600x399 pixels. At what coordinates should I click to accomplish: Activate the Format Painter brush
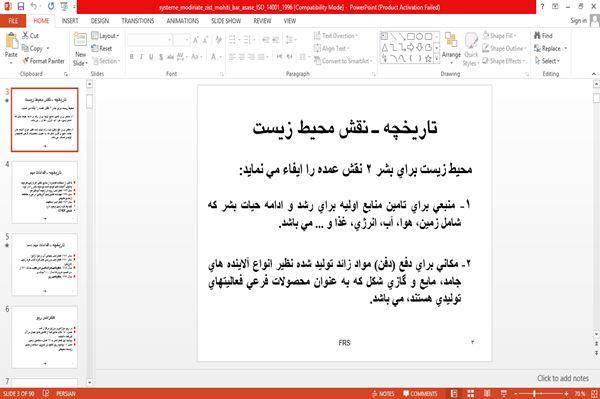[43, 61]
